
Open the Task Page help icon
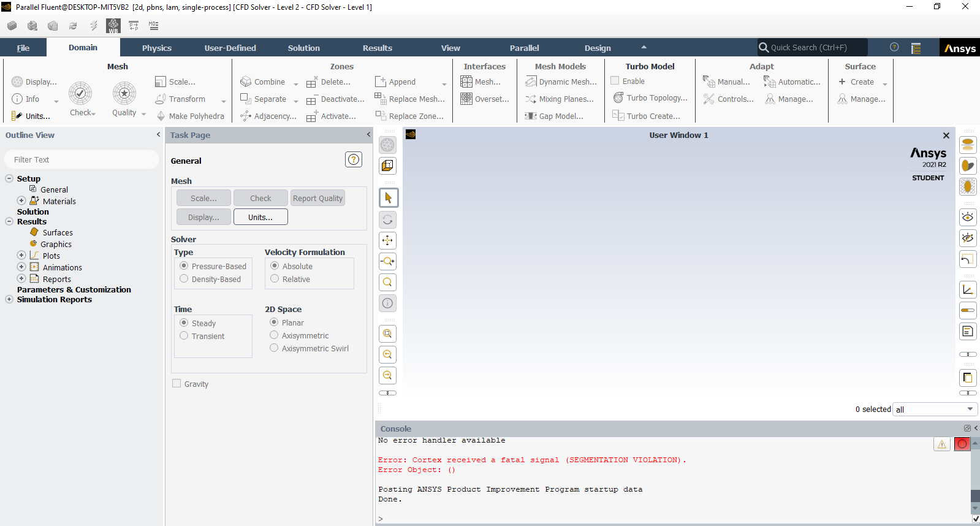[x=354, y=159]
